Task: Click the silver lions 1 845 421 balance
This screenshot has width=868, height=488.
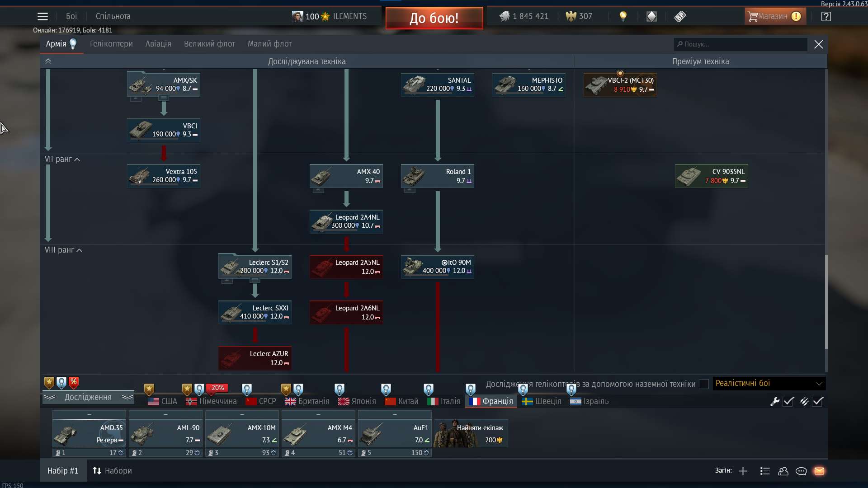Action: coord(524,16)
